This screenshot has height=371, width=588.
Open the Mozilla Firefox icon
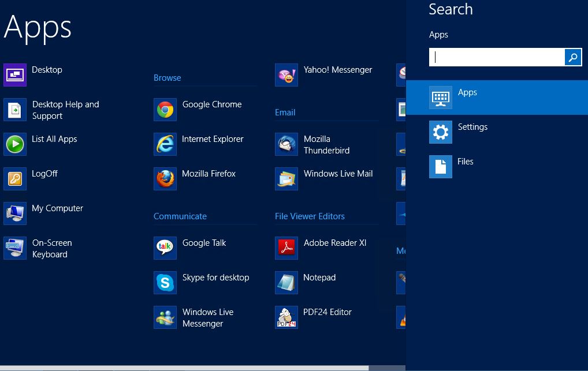(165, 179)
